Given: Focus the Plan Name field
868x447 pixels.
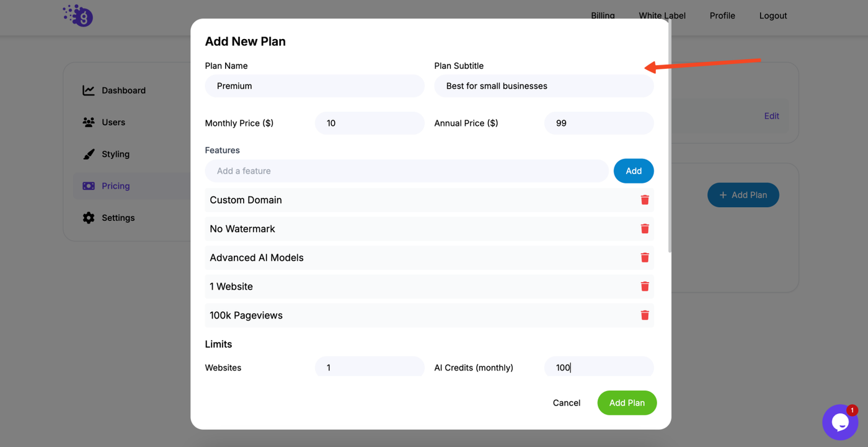Looking at the screenshot, I should click(x=314, y=86).
